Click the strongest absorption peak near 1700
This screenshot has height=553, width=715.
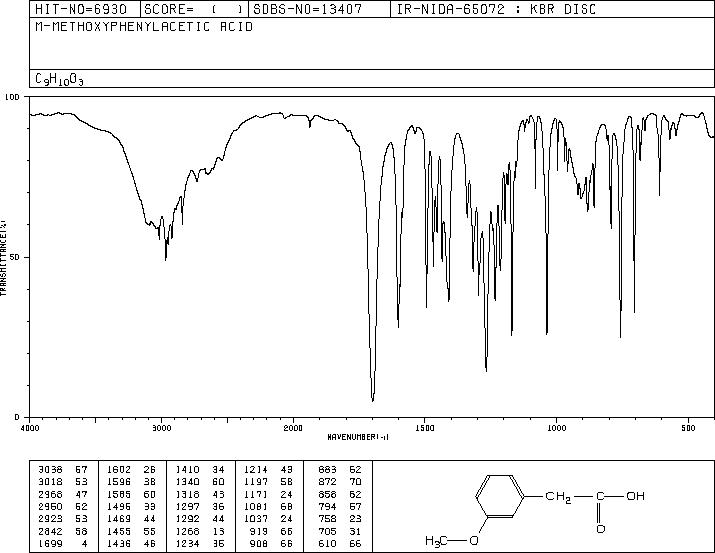tap(373, 400)
